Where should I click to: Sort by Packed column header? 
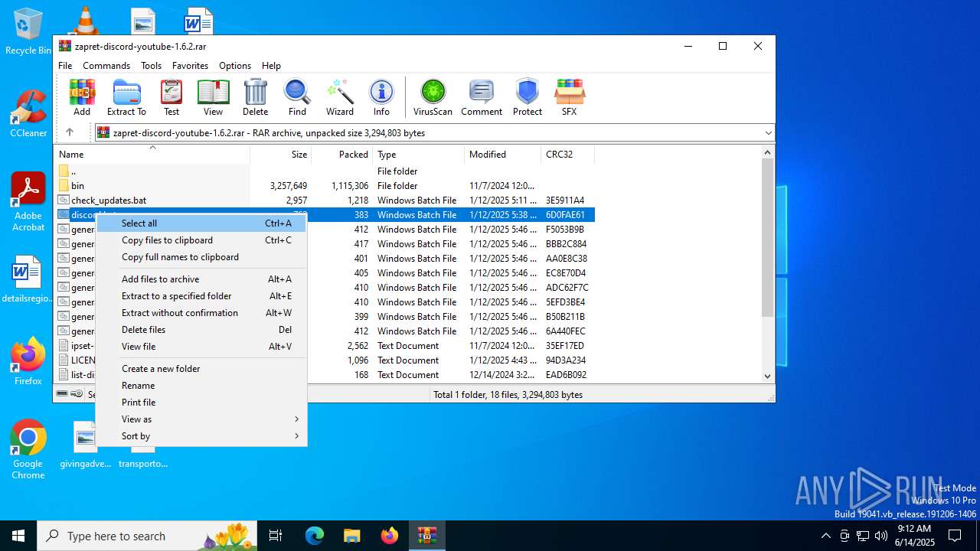click(342, 154)
